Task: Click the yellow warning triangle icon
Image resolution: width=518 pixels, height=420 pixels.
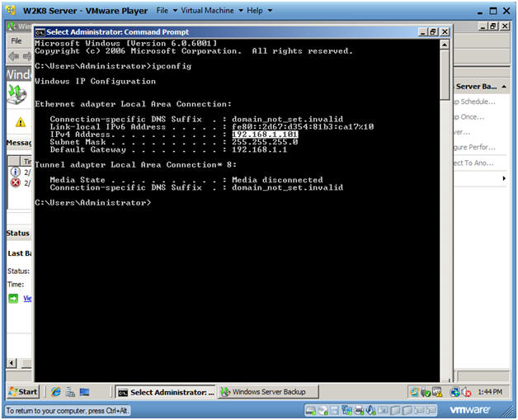Action: (21, 122)
